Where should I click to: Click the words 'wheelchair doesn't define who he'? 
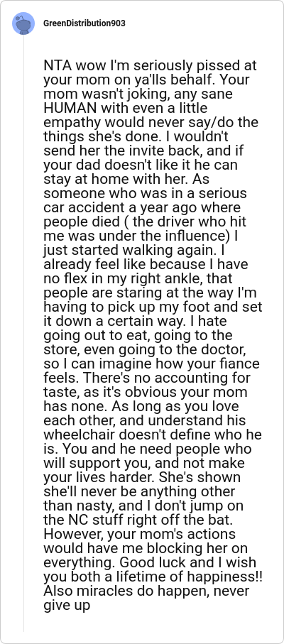(153, 436)
